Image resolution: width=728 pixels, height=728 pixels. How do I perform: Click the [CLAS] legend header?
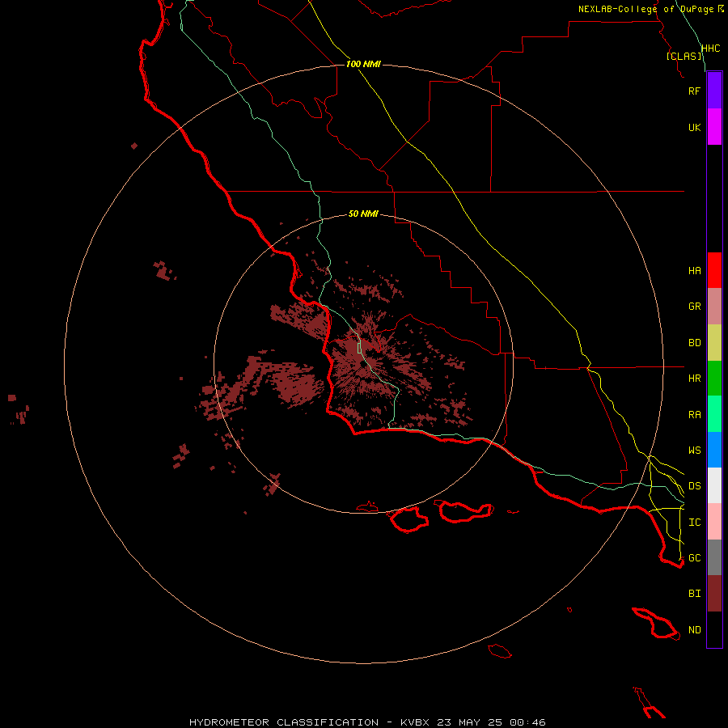tap(684, 56)
